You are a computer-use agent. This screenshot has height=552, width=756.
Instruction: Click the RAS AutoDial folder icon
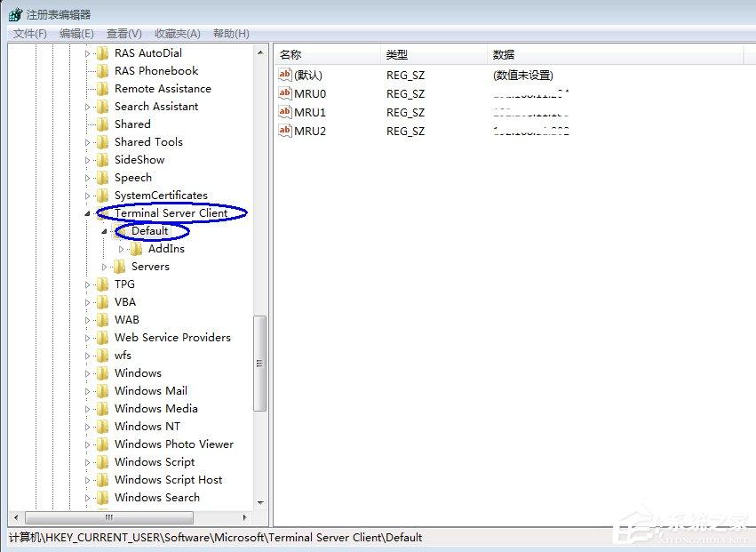pyautogui.click(x=102, y=53)
